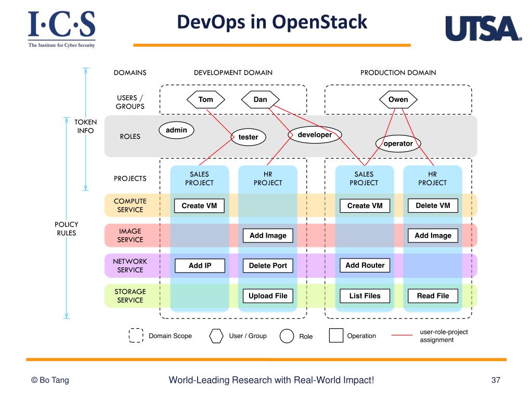The width and height of the screenshot is (532, 399).
Task: Click the dashed Domain Scope legend box
Action: 136,336
